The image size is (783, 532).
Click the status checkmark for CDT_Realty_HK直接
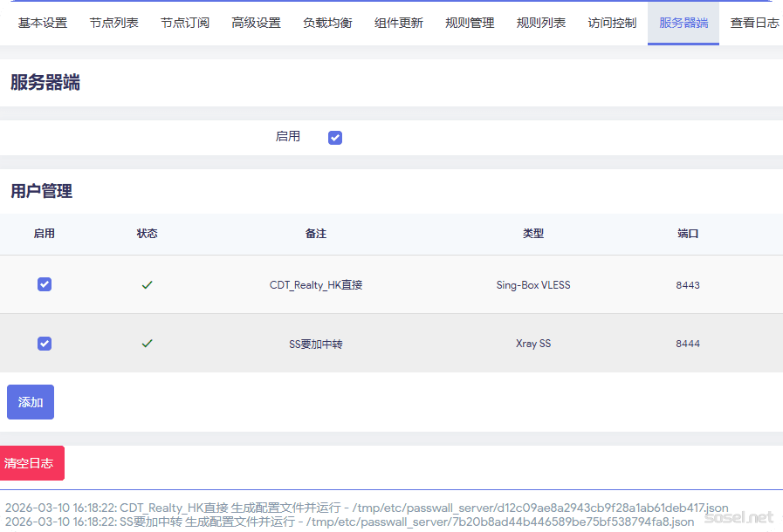pyautogui.click(x=148, y=284)
